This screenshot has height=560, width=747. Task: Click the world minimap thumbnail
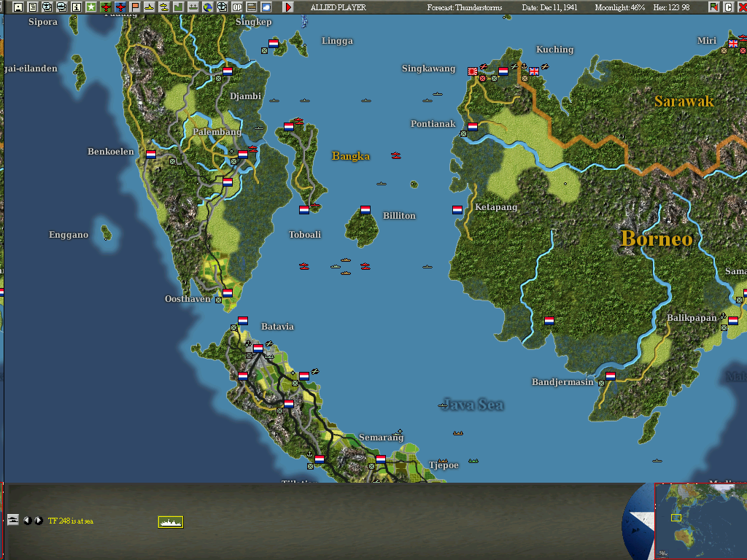[700, 521]
